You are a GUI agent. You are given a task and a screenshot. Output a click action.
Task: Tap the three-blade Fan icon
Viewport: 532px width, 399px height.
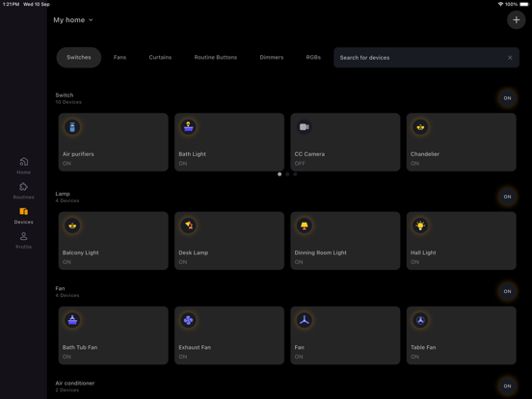[305, 320]
